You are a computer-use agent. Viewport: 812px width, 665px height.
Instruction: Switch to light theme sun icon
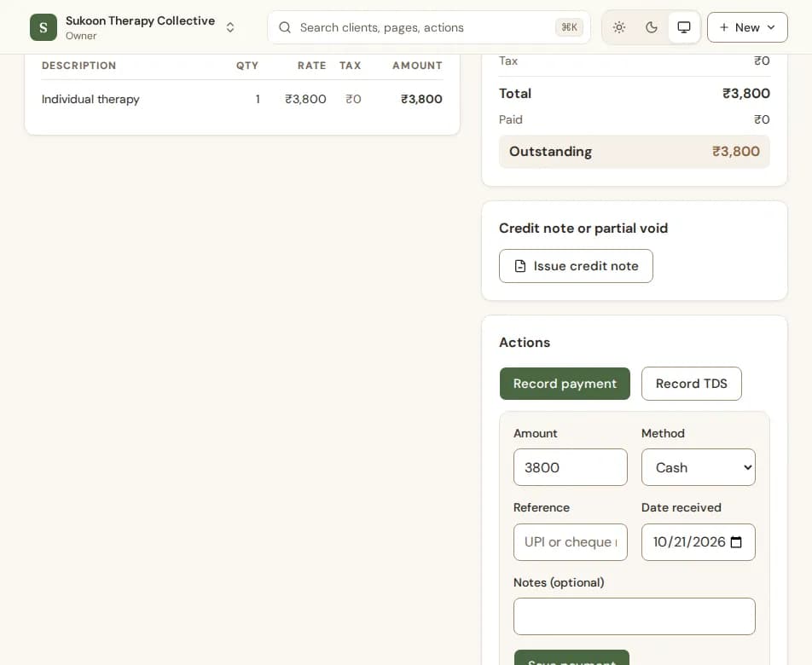(x=619, y=27)
